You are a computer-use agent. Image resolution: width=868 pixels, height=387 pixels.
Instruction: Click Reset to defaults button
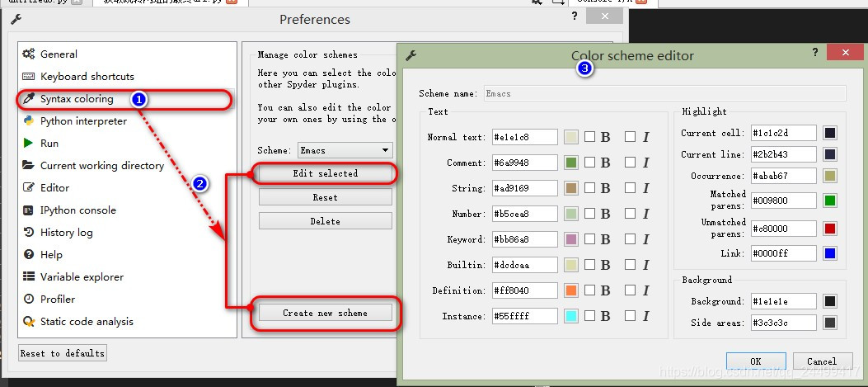62,353
